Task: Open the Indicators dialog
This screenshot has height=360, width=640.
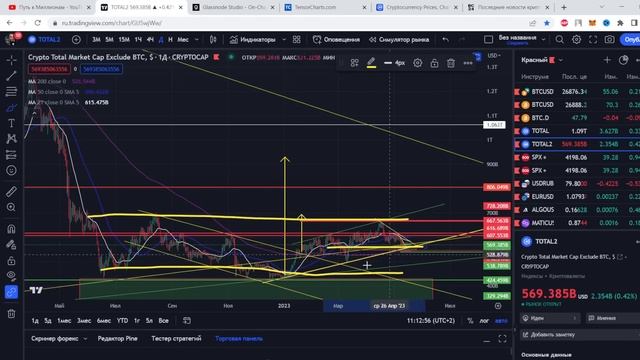Action: (x=252, y=40)
